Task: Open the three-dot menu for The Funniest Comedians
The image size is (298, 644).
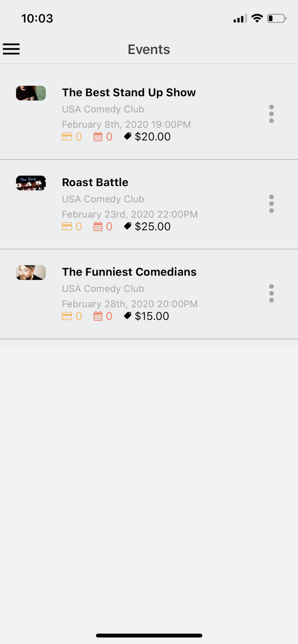Action: [271, 293]
